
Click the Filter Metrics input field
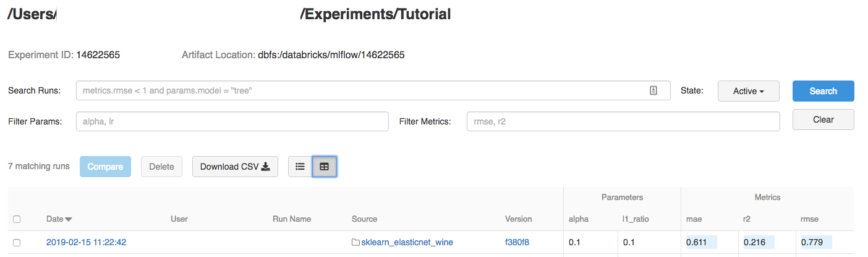pyautogui.click(x=623, y=121)
